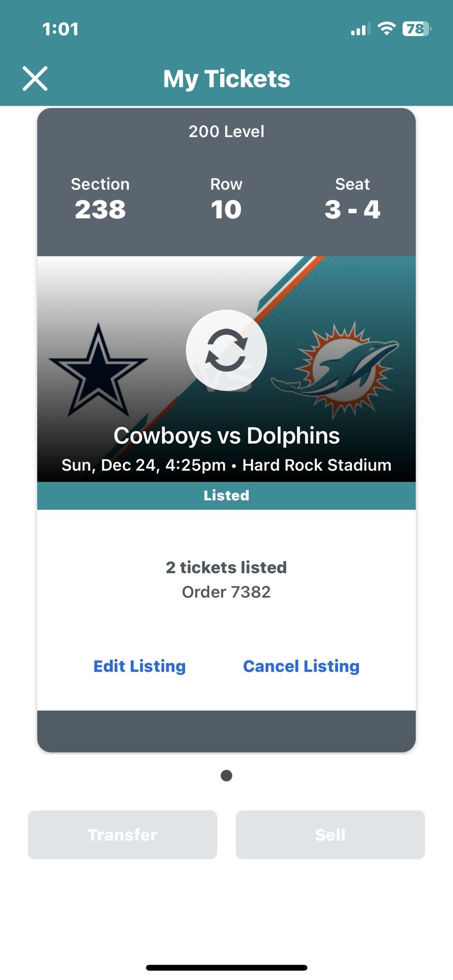Open Edit Listing link
This screenshot has width=453, height=980.
pyautogui.click(x=139, y=666)
